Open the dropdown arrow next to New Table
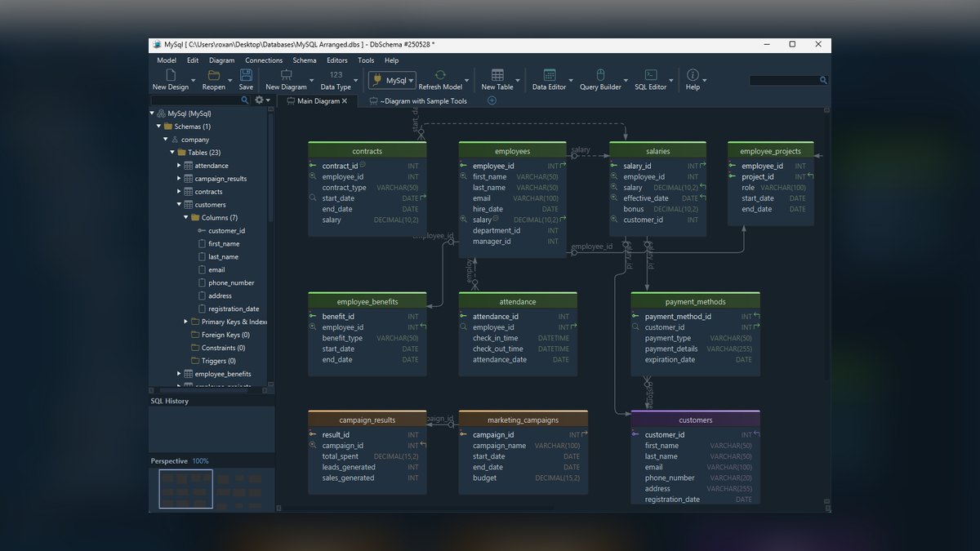This screenshot has width=980, height=551. (x=518, y=80)
